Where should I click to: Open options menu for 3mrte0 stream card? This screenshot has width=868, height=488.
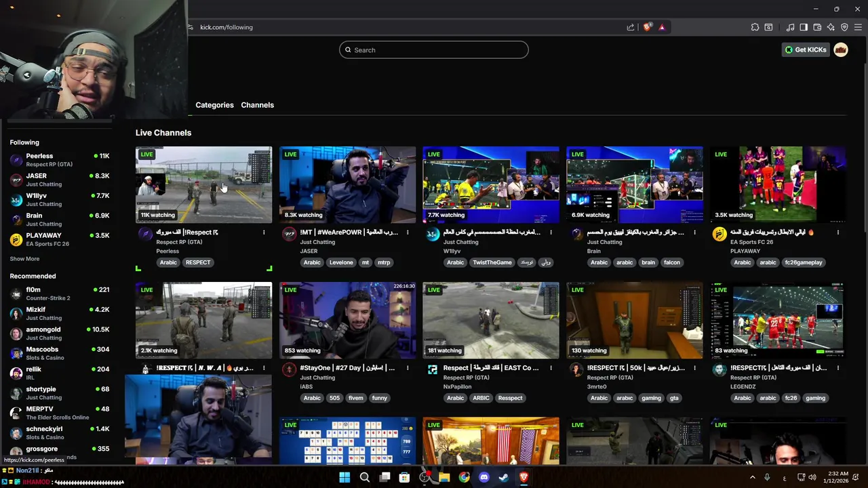(694, 368)
